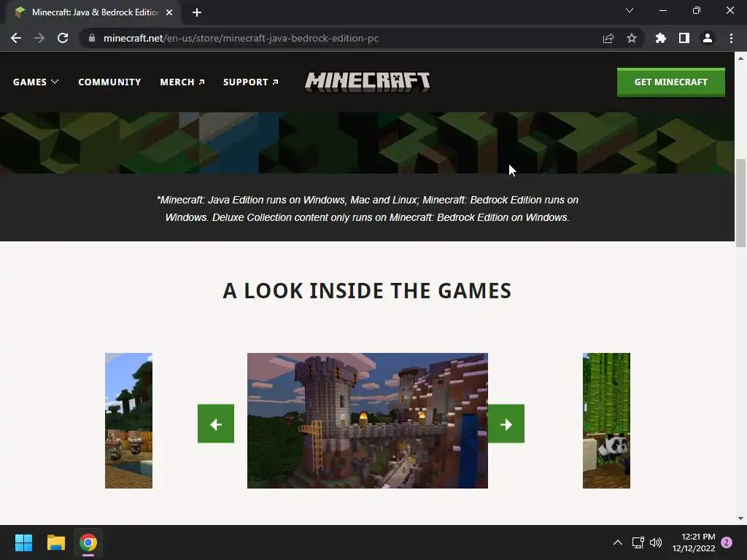Click the A LOOK INSIDE THE GAMES heading
Image resolution: width=747 pixels, height=560 pixels.
click(368, 291)
